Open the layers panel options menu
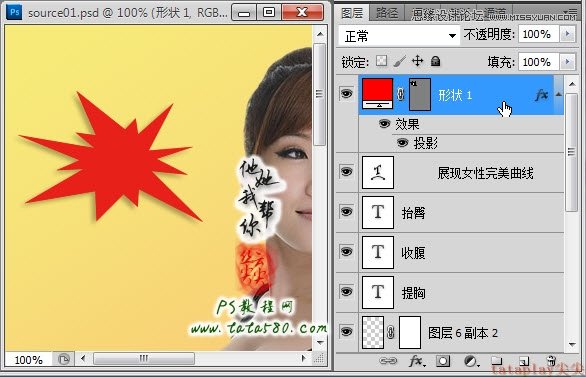This screenshot has height=377, width=586. pyautogui.click(x=571, y=12)
